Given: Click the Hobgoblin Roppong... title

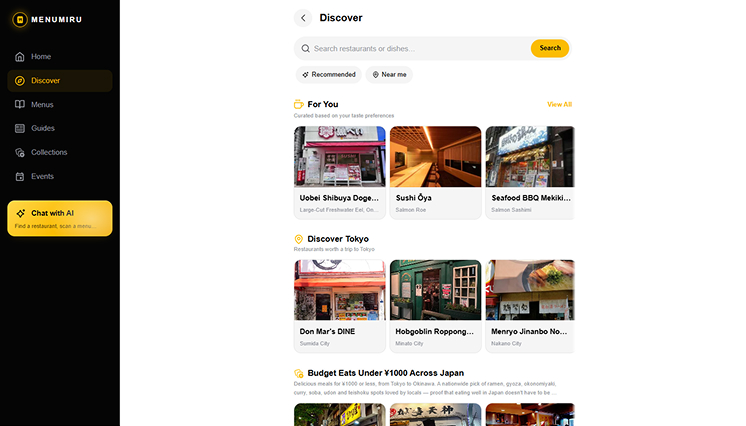Looking at the screenshot, I should coord(434,332).
